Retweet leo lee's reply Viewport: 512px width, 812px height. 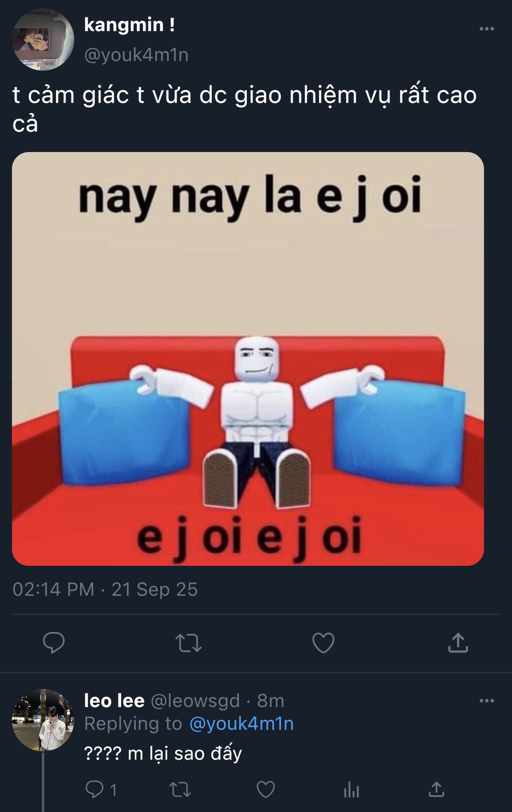180,790
